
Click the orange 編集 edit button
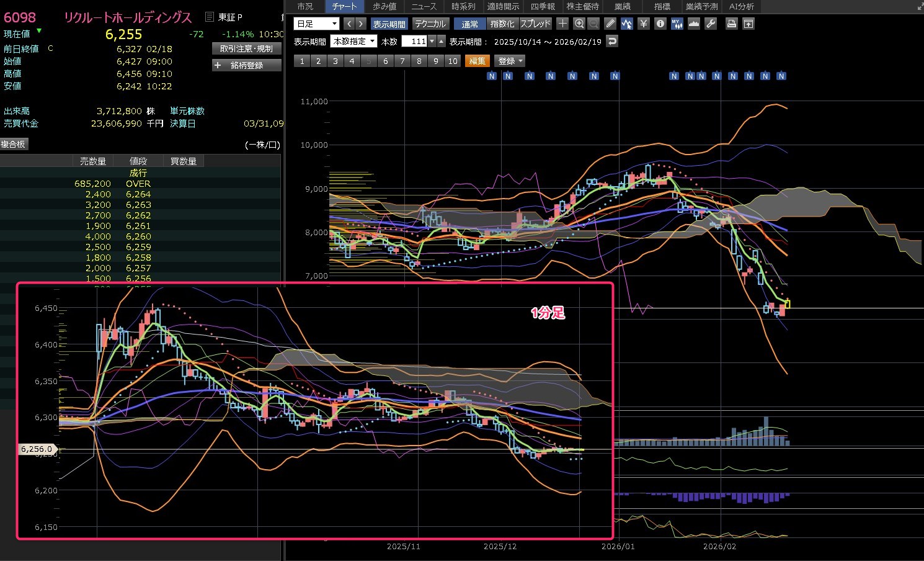tap(477, 61)
